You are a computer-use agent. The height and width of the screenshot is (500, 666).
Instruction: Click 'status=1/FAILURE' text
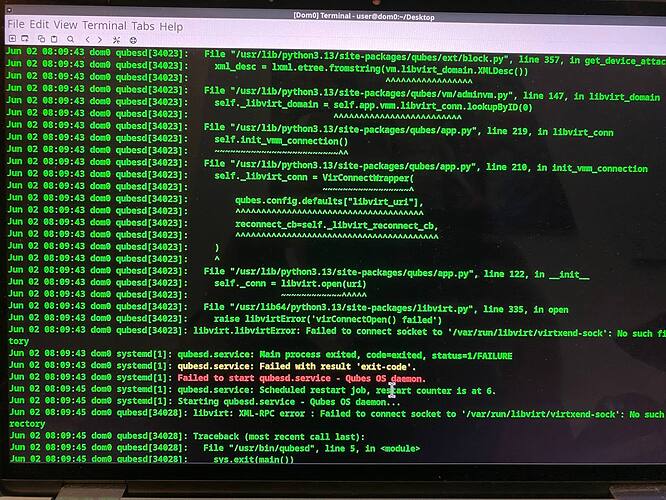(x=472, y=356)
